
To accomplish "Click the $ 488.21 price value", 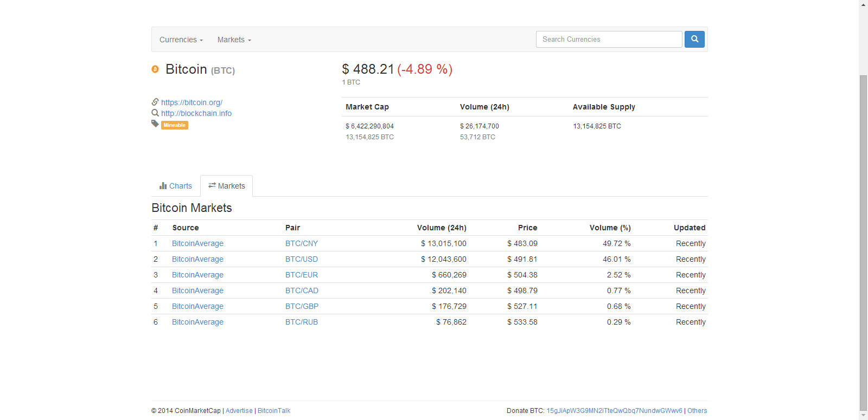I will [368, 69].
